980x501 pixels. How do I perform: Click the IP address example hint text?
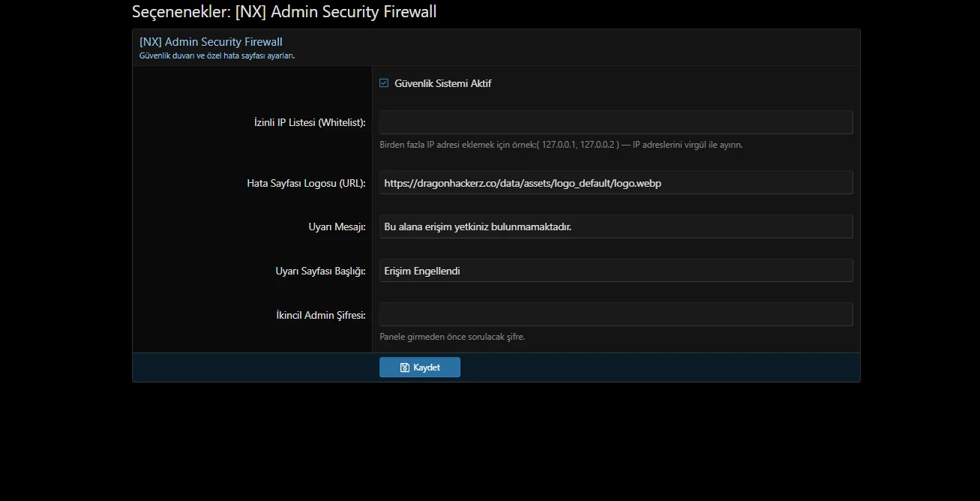pos(561,145)
